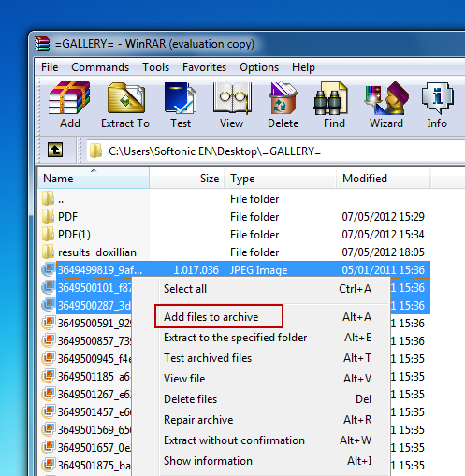This screenshot has height=476, width=465.
Task: Sort by the Size column header
Action: click(x=187, y=179)
